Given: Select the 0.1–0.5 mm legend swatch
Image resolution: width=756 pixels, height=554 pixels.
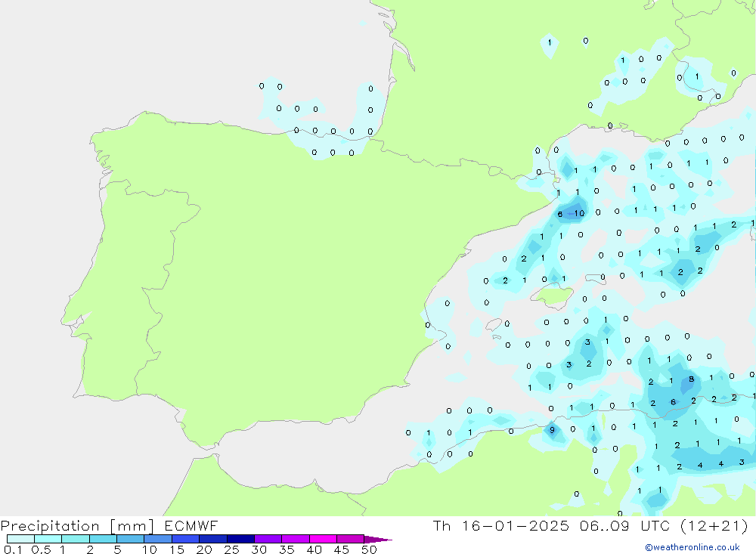Looking at the screenshot, I should pos(20,539).
